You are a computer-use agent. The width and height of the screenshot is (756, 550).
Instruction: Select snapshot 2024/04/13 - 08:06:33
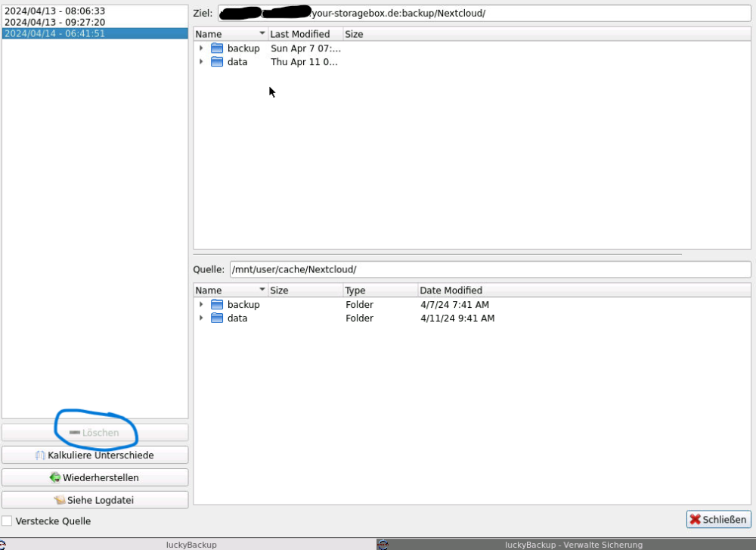[95, 11]
